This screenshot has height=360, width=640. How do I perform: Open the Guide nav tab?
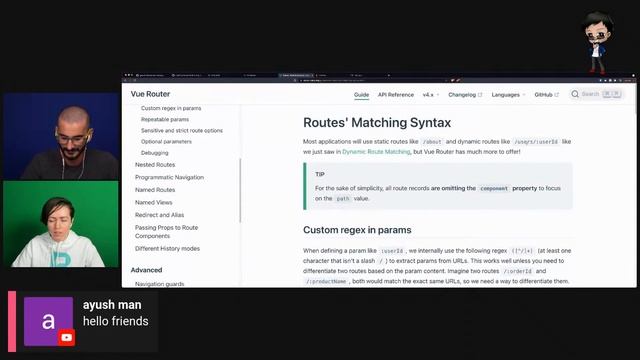click(361, 95)
